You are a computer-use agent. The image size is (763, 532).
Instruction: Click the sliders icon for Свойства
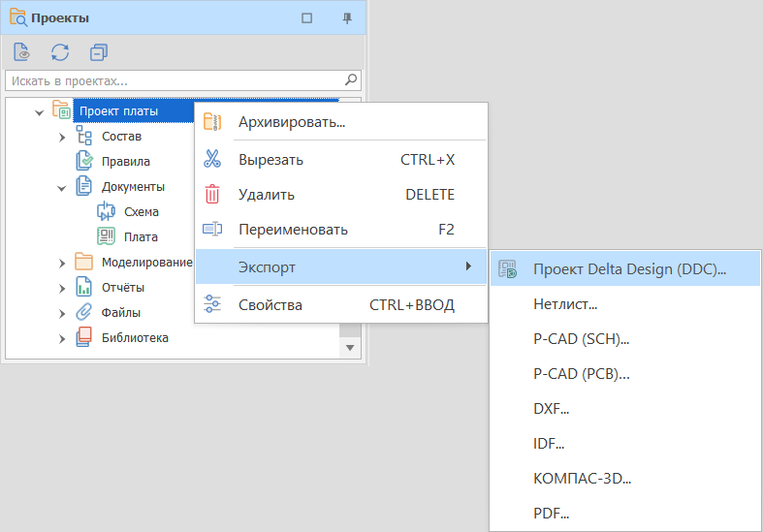(x=212, y=304)
